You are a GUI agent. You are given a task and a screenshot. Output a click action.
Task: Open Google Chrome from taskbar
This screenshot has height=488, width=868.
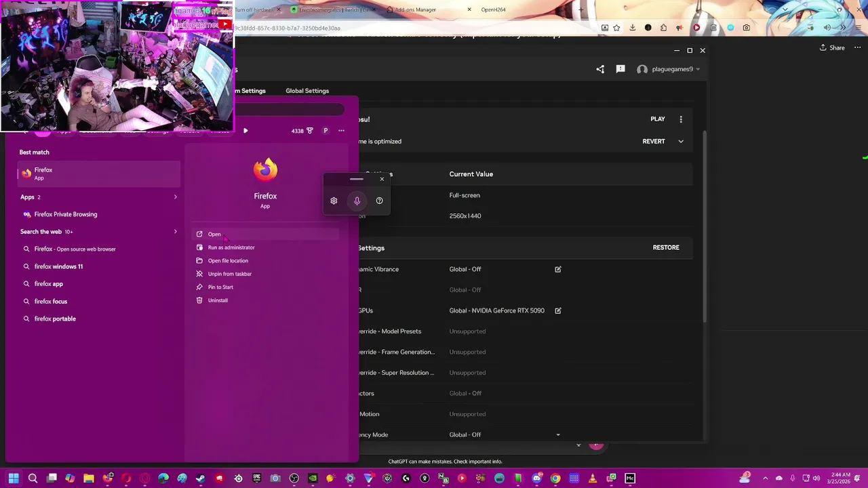(x=555, y=479)
